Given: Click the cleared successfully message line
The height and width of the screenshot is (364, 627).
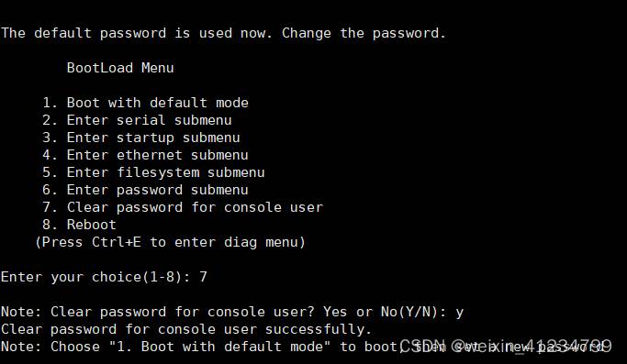Looking at the screenshot, I should (186, 329).
